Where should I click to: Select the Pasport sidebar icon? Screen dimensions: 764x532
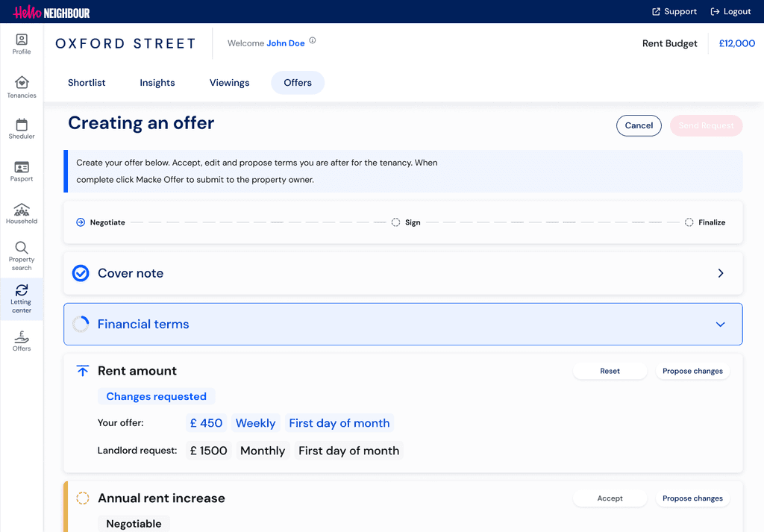pyautogui.click(x=22, y=167)
